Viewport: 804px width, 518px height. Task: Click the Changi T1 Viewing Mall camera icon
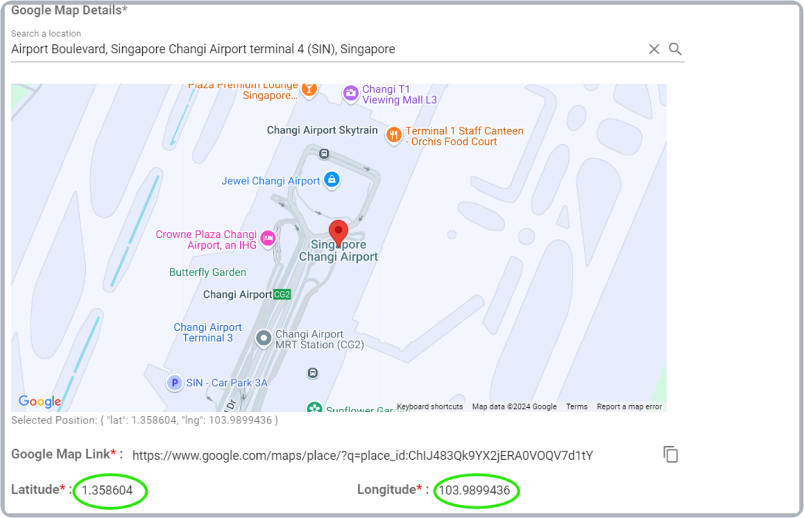[351, 93]
